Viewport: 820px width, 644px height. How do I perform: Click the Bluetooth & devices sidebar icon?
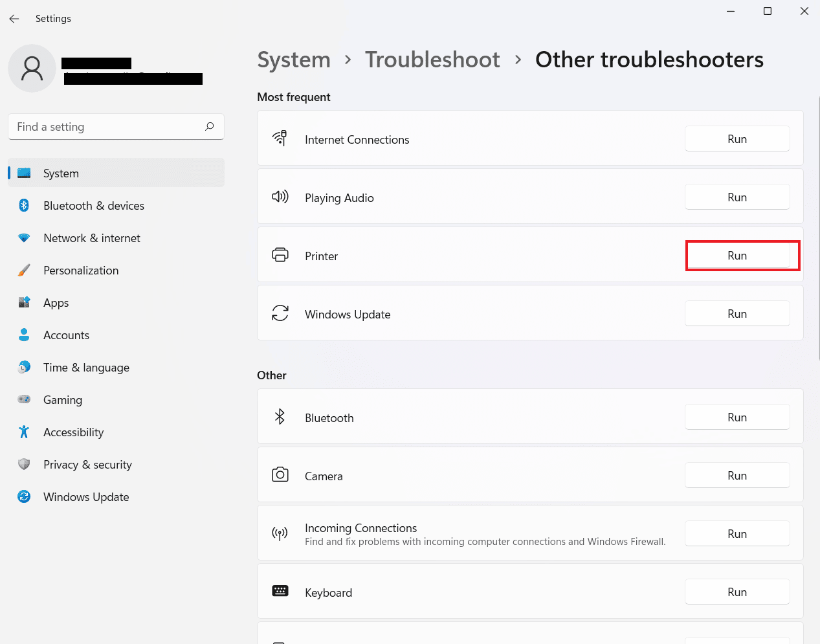click(24, 206)
